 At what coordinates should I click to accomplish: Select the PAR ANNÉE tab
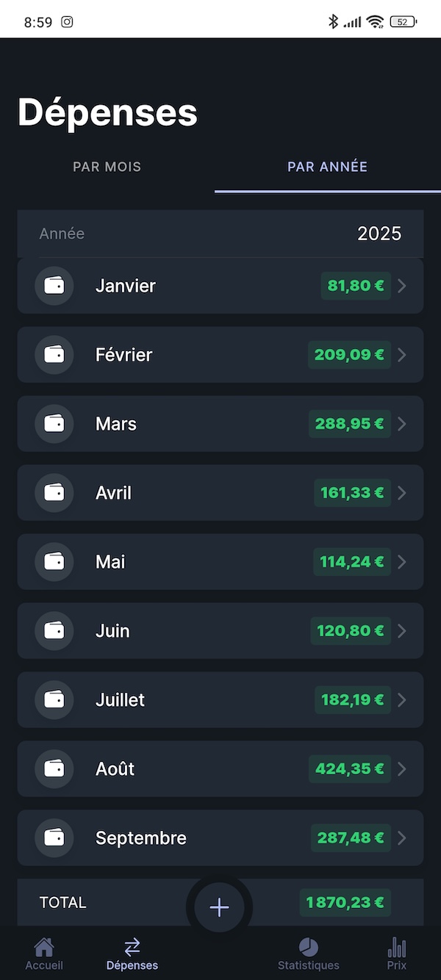pos(327,167)
